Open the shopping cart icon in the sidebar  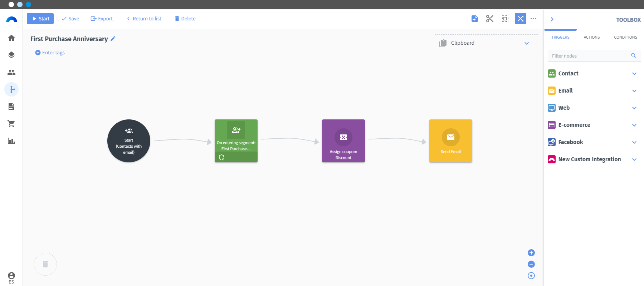coord(11,124)
